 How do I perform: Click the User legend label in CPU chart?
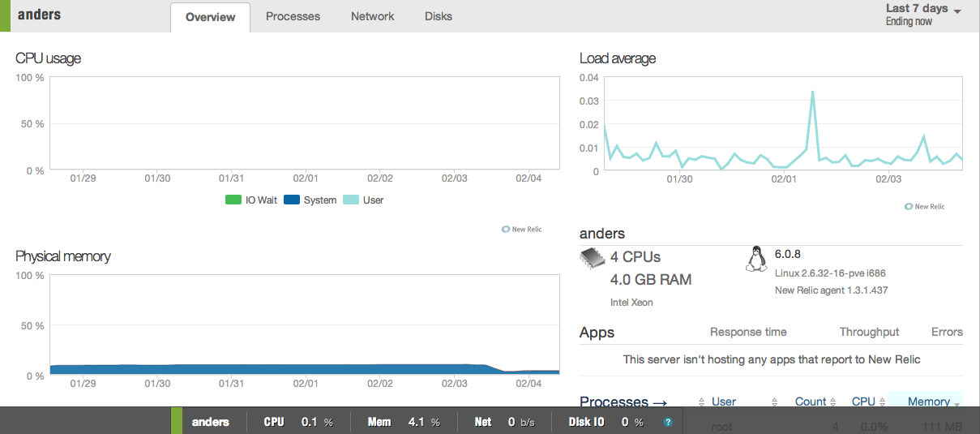374,200
